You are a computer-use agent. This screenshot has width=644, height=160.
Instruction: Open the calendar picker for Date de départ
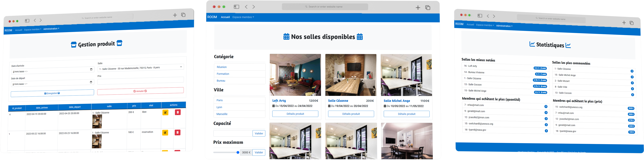91,82
